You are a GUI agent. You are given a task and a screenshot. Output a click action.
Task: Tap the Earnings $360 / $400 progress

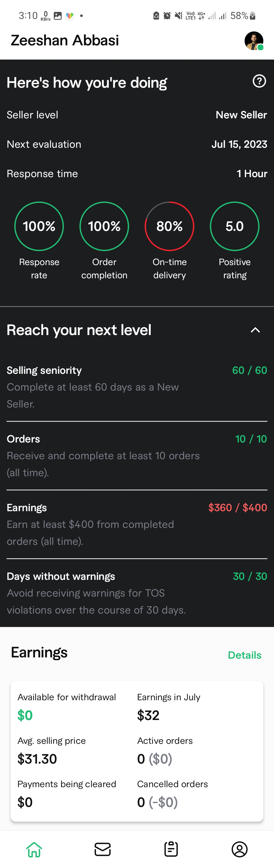click(237, 507)
